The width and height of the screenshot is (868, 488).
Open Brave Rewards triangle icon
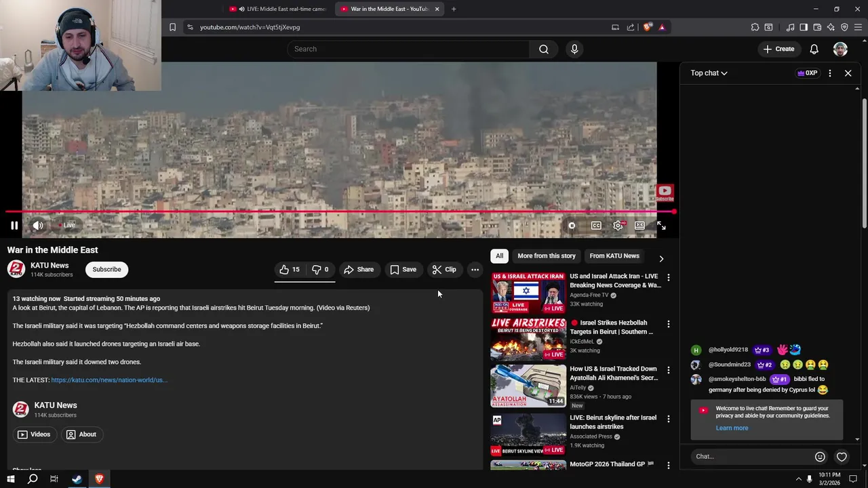tap(662, 27)
